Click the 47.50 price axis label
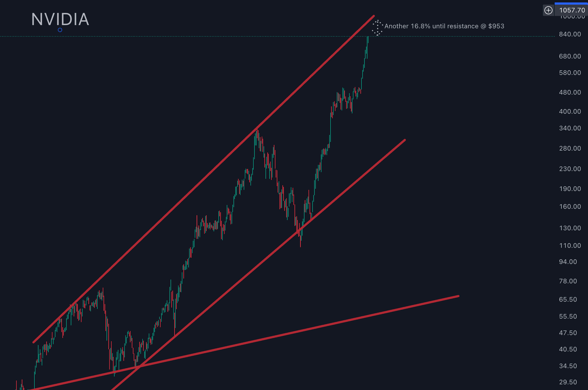This screenshot has height=390, width=588. click(x=568, y=333)
